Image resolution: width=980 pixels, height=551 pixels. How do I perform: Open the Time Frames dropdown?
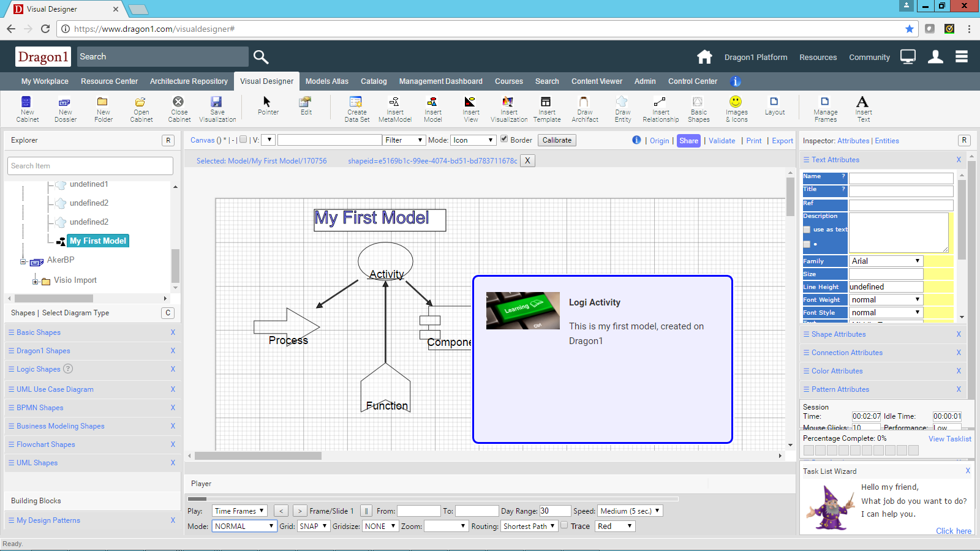239,511
